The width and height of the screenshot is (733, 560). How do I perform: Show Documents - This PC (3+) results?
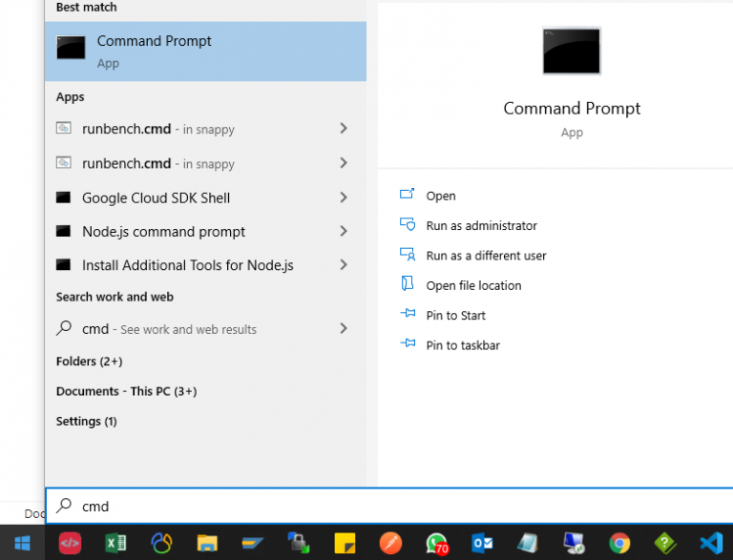tap(126, 391)
